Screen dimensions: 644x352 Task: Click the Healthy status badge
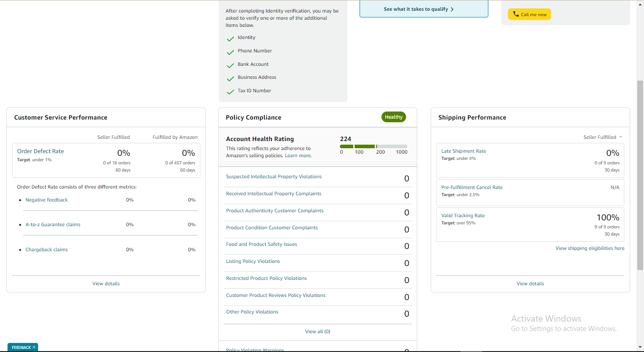[394, 117]
